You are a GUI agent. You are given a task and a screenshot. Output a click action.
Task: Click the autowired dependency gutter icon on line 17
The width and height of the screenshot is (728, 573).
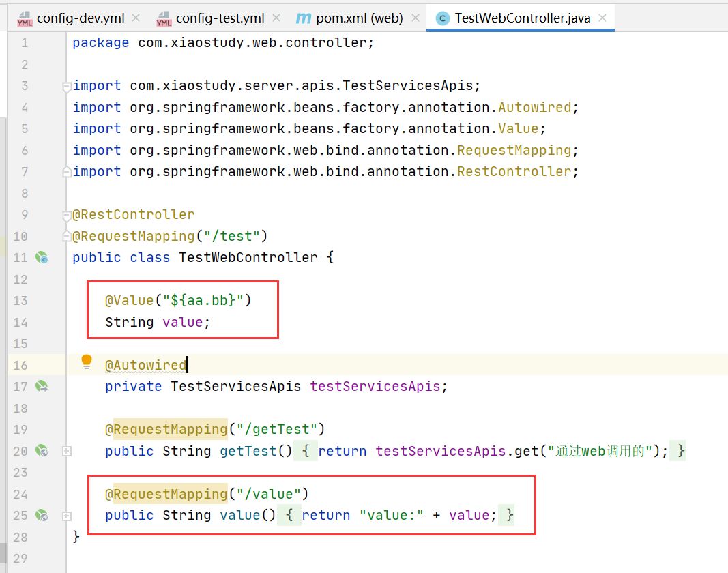42,386
